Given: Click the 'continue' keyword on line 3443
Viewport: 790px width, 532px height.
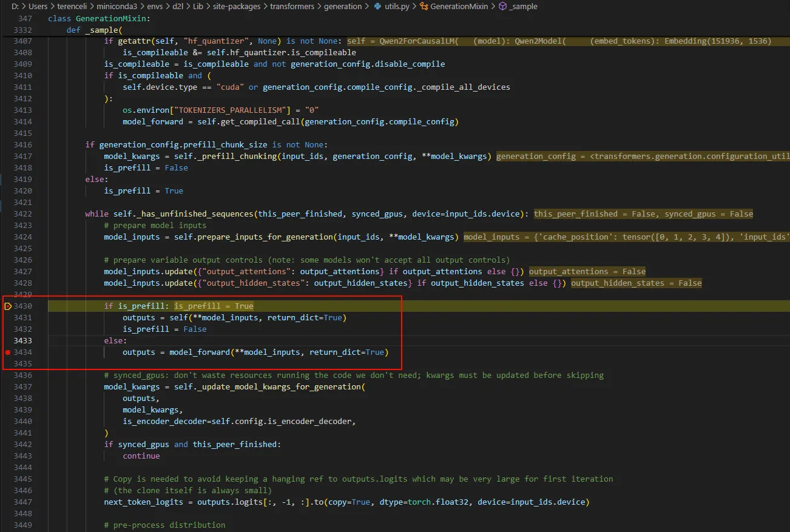Looking at the screenshot, I should [x=141, y=456].
